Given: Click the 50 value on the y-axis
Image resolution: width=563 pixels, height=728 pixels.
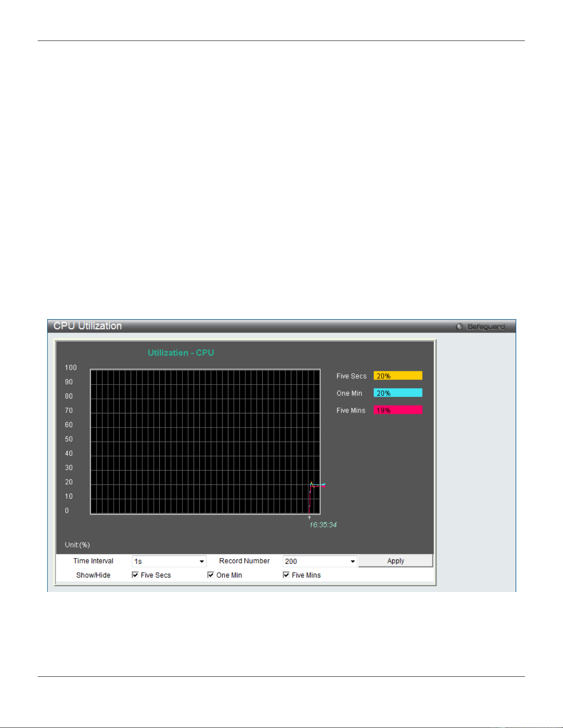Looking at the screenshot, I should click(x=69, y=439).
